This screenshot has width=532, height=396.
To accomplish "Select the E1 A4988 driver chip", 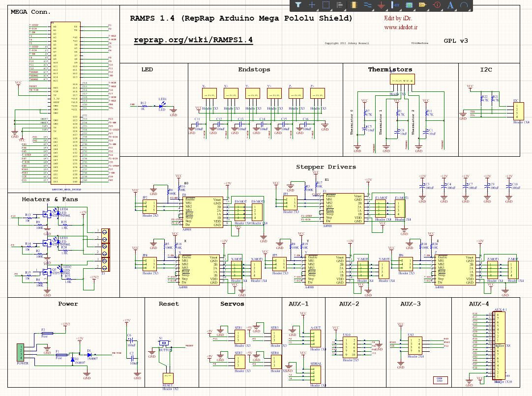I will point(343,208).
